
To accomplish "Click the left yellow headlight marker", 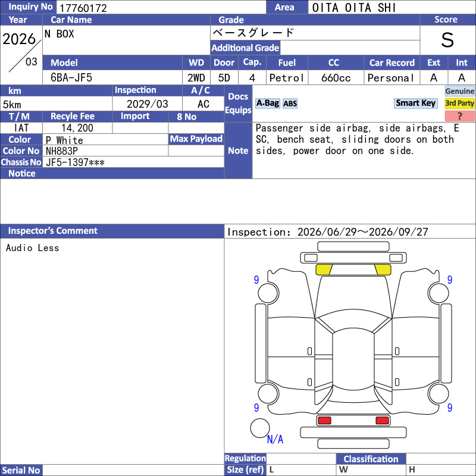I will click(324, 270).
